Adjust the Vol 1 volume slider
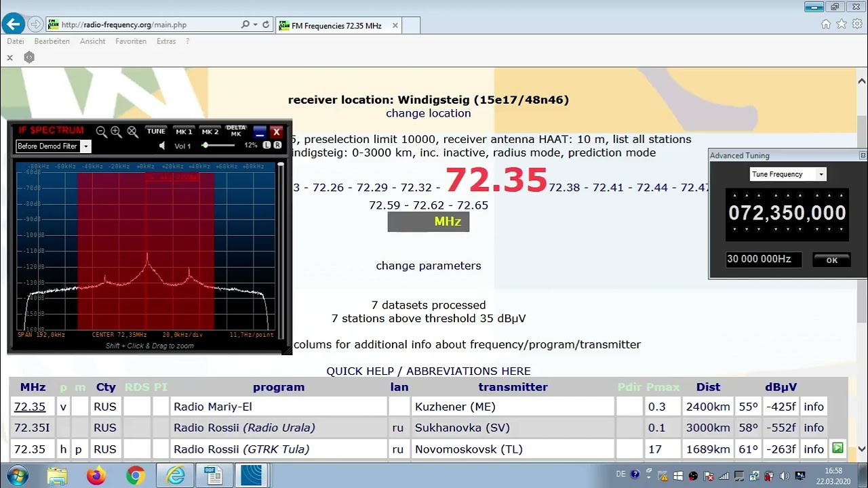The width and height of the screenshot is (868, 488). (219, 146)
